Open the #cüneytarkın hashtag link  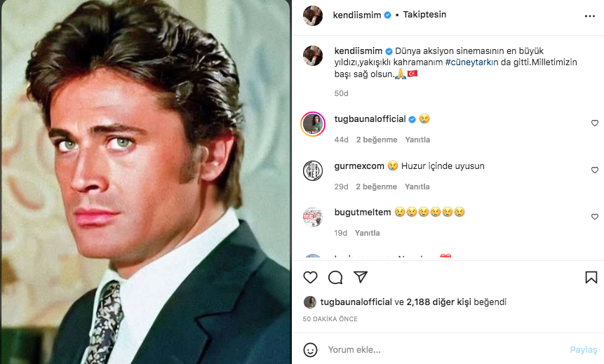(x=471, y=62)
